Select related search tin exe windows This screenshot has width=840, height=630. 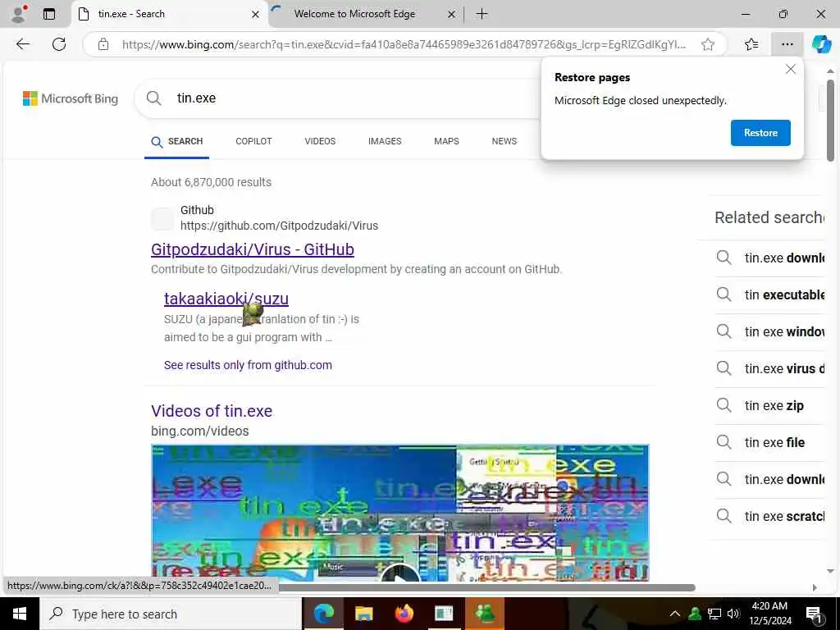click(769, 332)
